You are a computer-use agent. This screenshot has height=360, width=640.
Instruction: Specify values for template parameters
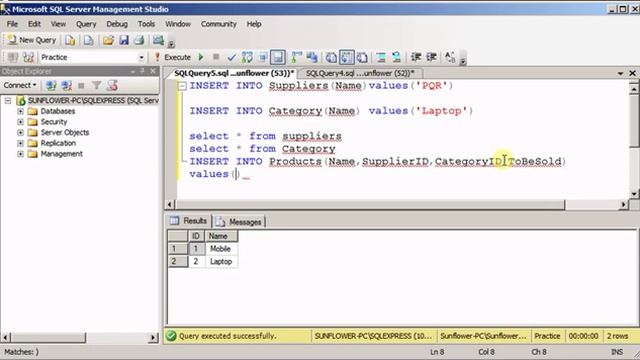coord(450,58)
